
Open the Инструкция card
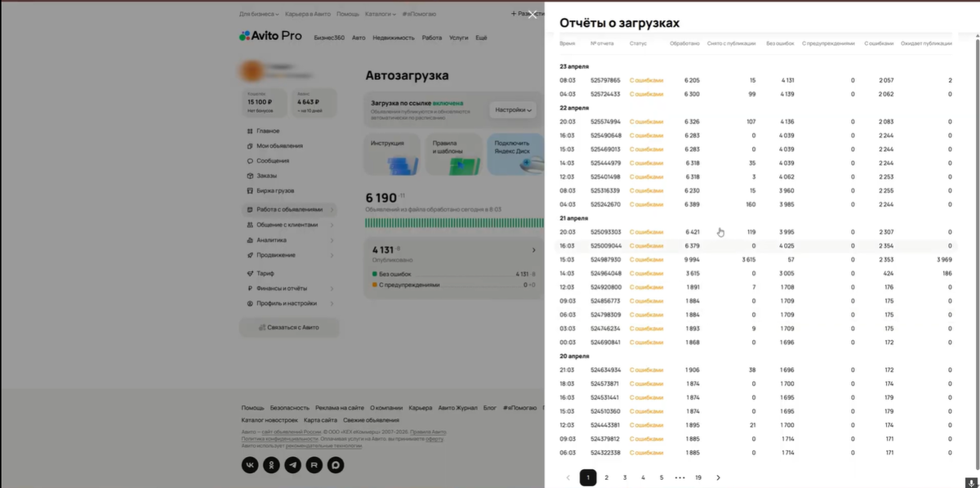(392, 154)
